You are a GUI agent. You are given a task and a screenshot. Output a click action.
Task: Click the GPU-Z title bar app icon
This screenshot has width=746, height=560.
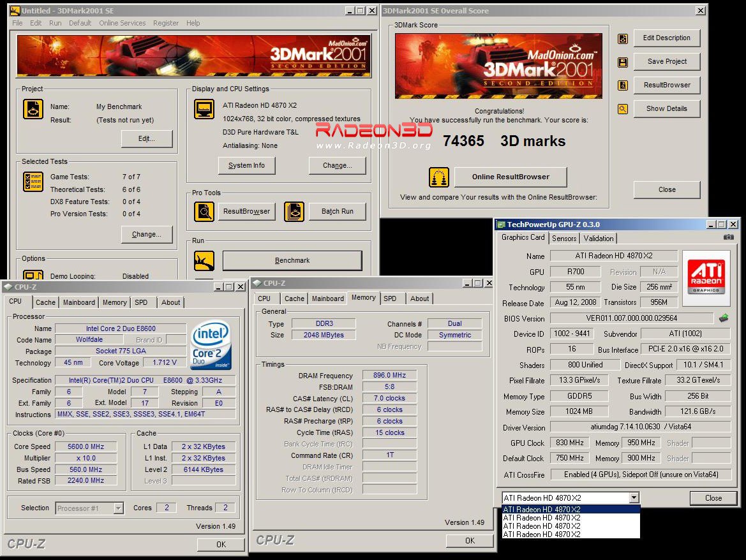pos(501,225)
